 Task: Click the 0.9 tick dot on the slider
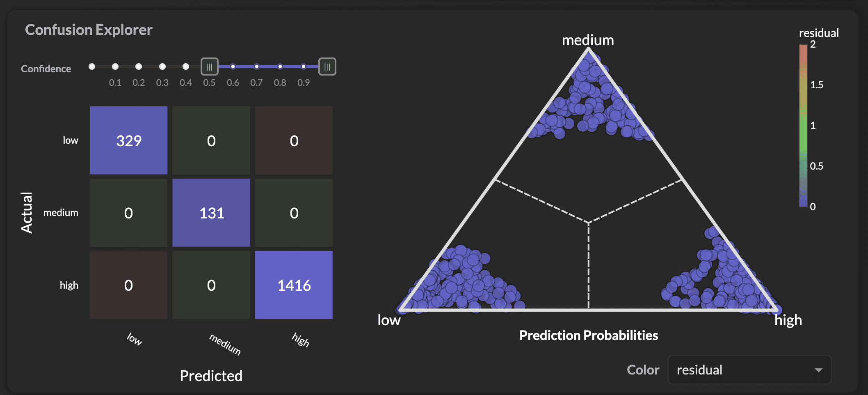(304, 66)
